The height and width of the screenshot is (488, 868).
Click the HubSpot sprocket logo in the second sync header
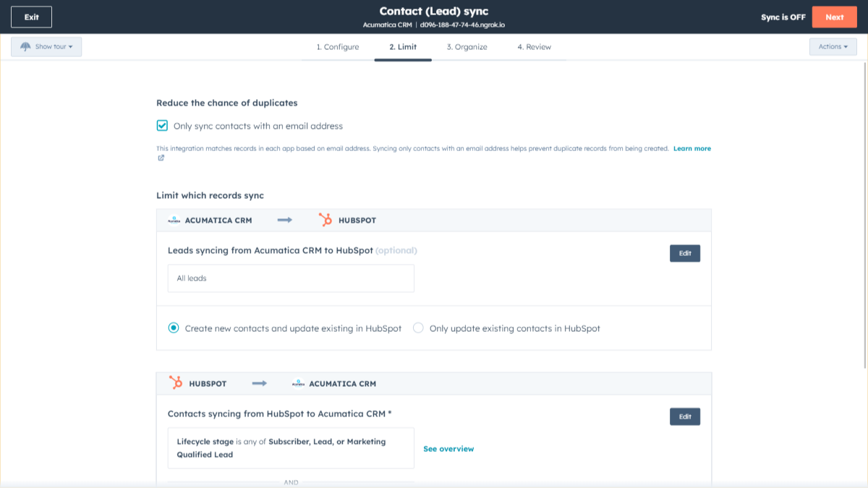(x=176, y=383)
